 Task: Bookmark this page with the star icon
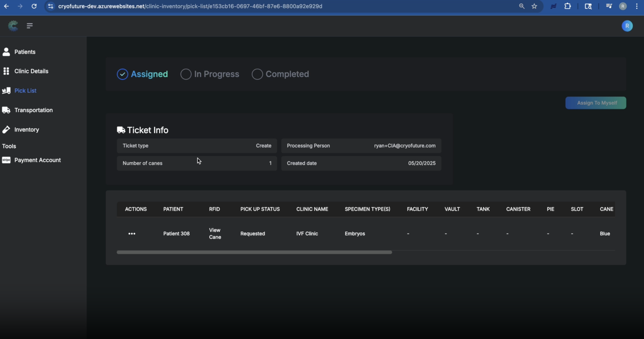tap(534, 6)
